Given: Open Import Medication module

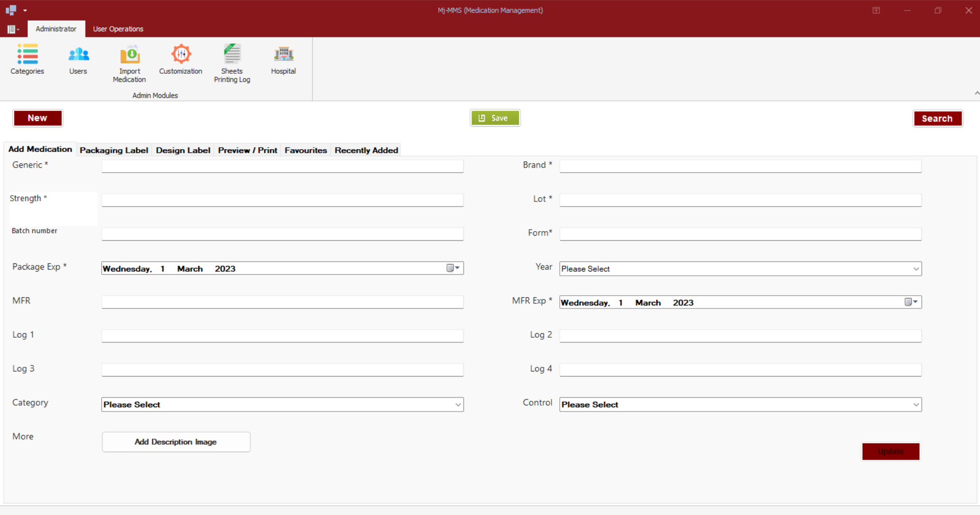Looking at the screenshot, I should click(x=130, y=64).
